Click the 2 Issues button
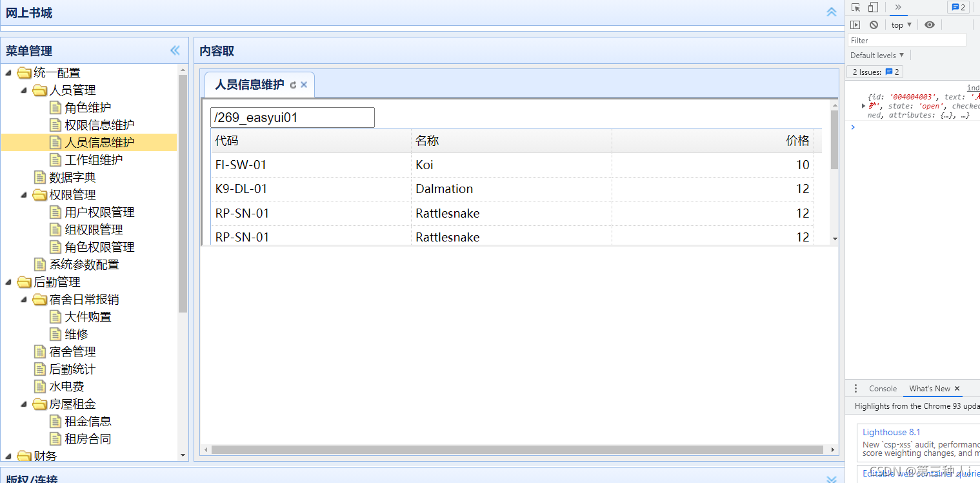This screenshot has height=483, width=980. [874, 72]
